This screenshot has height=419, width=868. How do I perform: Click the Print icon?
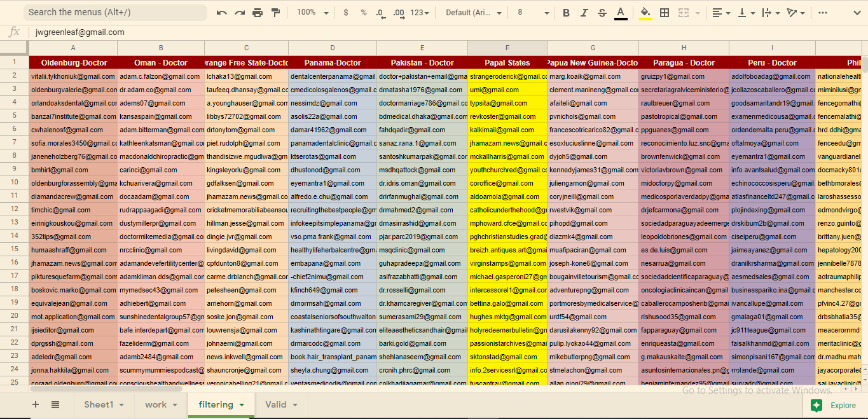click(257, 12)
